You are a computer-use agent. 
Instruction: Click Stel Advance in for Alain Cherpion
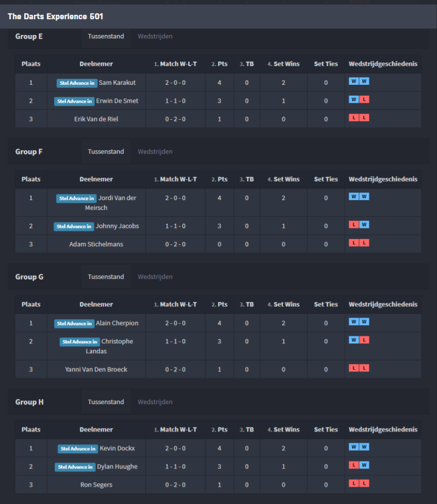coord(74,323)
